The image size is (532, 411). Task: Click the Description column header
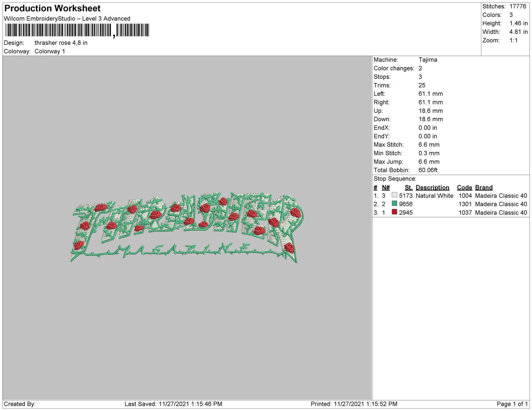pyautogui.click(x=432, y=188)
